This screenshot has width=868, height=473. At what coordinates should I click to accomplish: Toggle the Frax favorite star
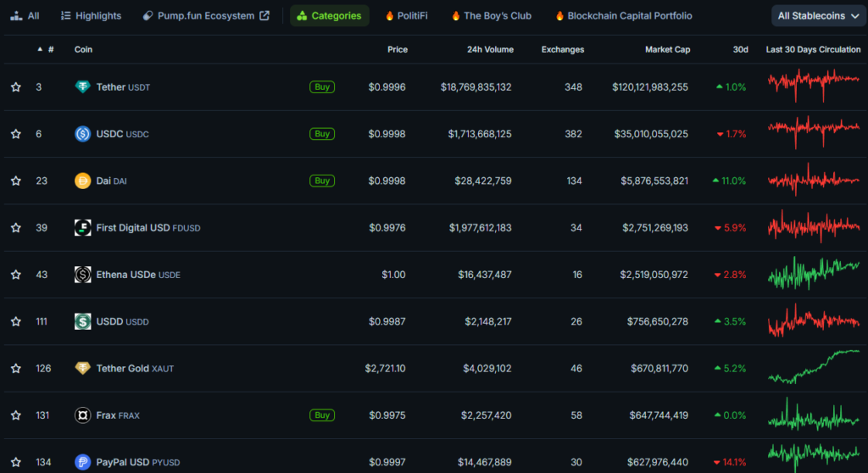point(16,415)
